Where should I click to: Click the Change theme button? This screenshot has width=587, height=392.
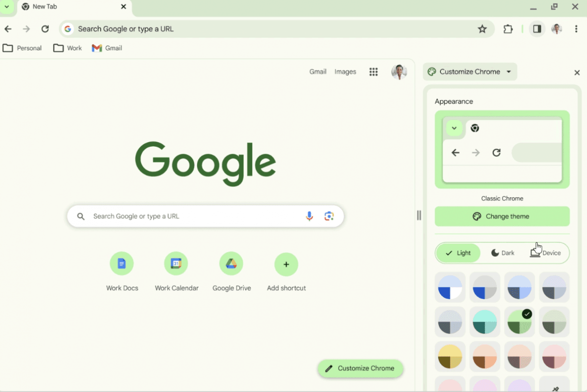[x=502, y=217]
